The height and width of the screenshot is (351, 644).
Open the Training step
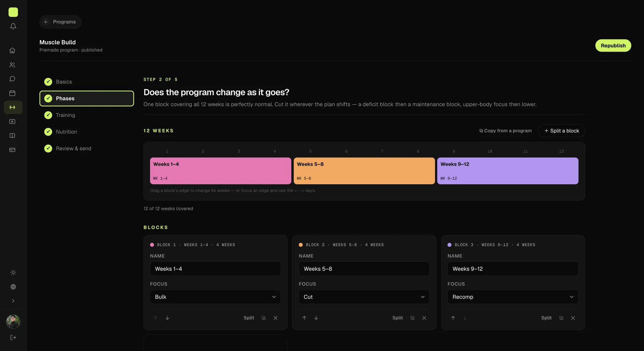click(87, 115)
